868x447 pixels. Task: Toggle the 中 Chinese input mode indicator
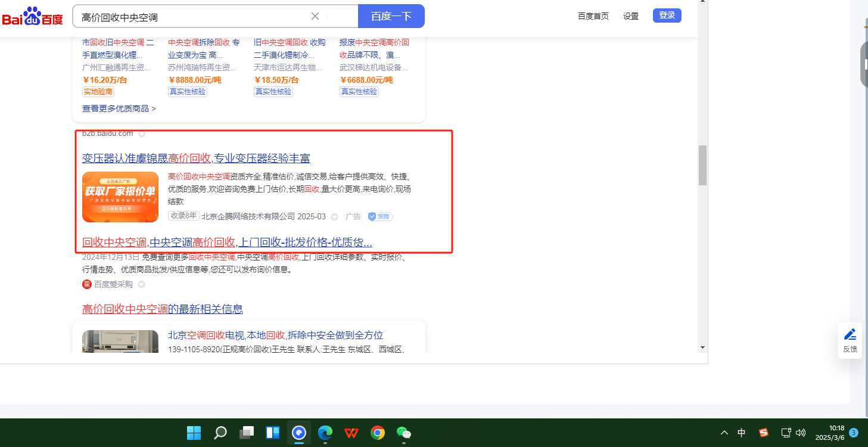[x=742, y=433]
